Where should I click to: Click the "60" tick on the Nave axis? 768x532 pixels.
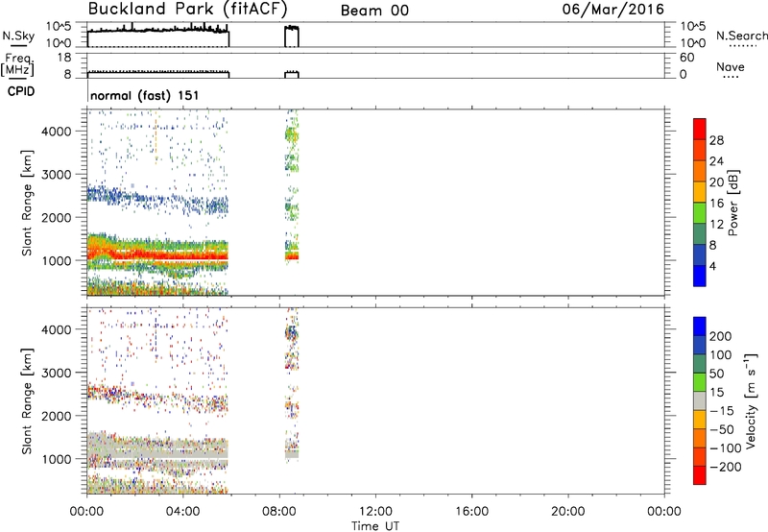(687, 58)
